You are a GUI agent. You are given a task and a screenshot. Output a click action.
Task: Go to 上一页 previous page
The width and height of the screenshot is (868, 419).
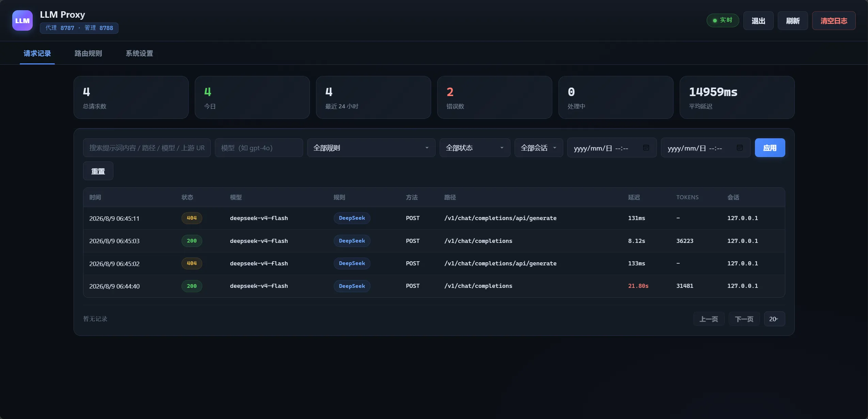point(709,319)
